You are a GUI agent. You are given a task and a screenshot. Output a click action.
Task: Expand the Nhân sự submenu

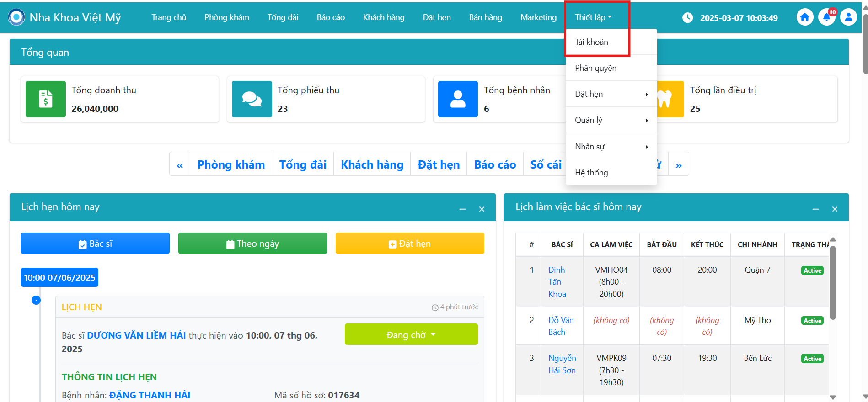[611, 147]
